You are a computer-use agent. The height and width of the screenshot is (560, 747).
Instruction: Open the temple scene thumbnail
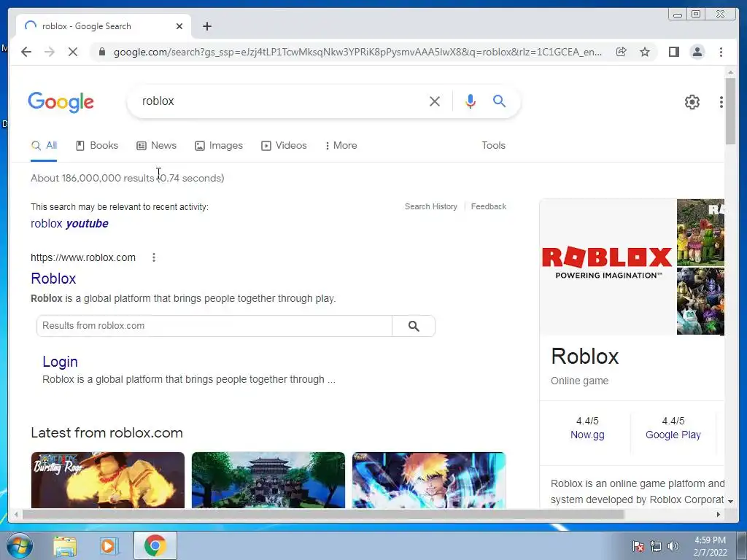click(268, 480)
